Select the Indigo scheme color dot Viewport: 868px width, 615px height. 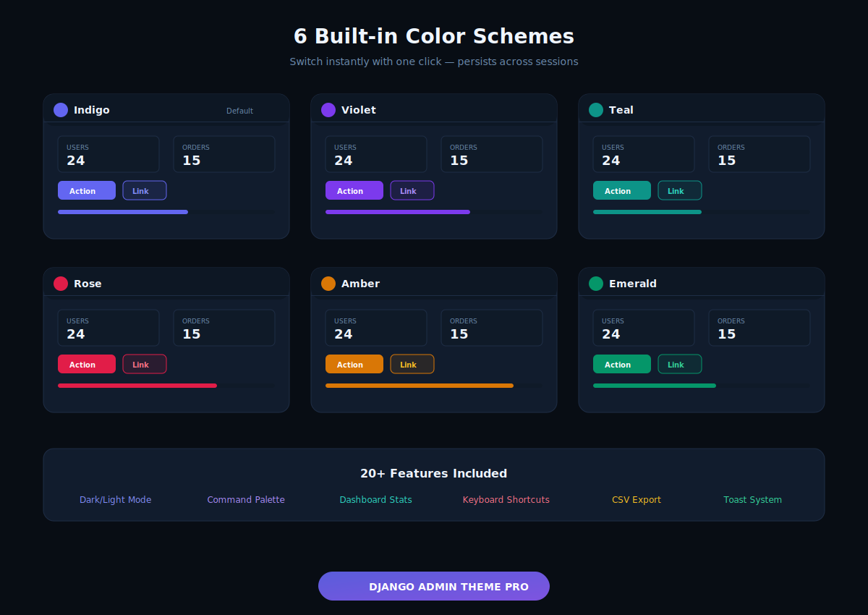[60, 109]
